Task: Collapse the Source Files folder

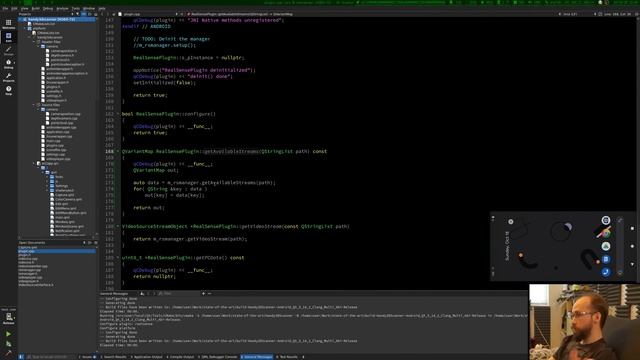Action: (x=34, y=105)
